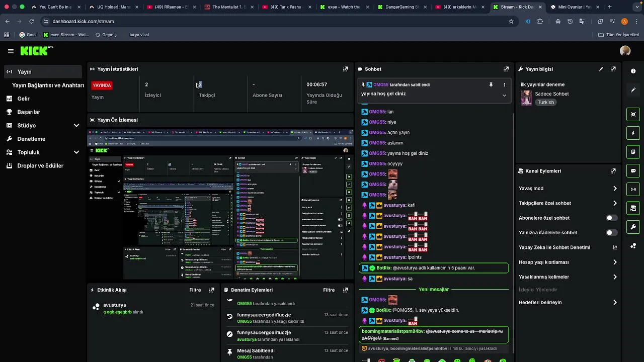
Task: Pop out the Yayın bilgisi panel
Action: pos(613,69)
